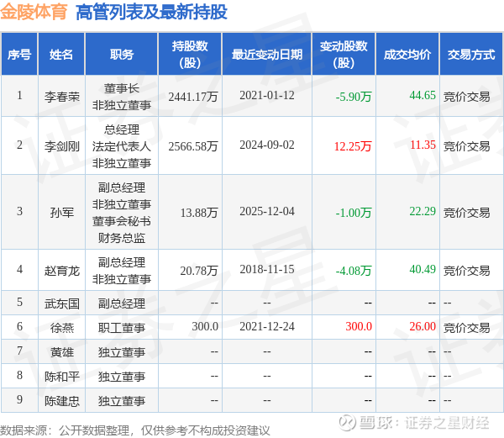The image size is (504, 438).
Task: Click the name 徐燕 in row 6
Action: [61, 327]
